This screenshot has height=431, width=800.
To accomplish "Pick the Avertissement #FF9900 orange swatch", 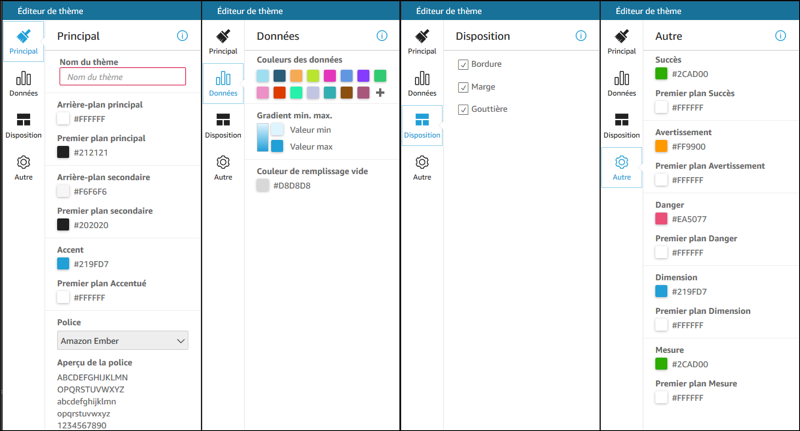I will 661,146.
